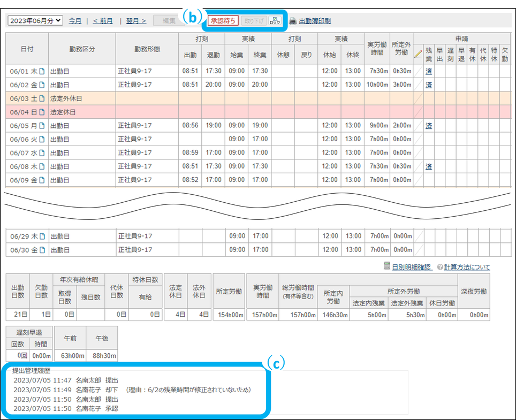Click the 今月 link
The height and width of the screenshot is (420, 516).
(75, 21)
